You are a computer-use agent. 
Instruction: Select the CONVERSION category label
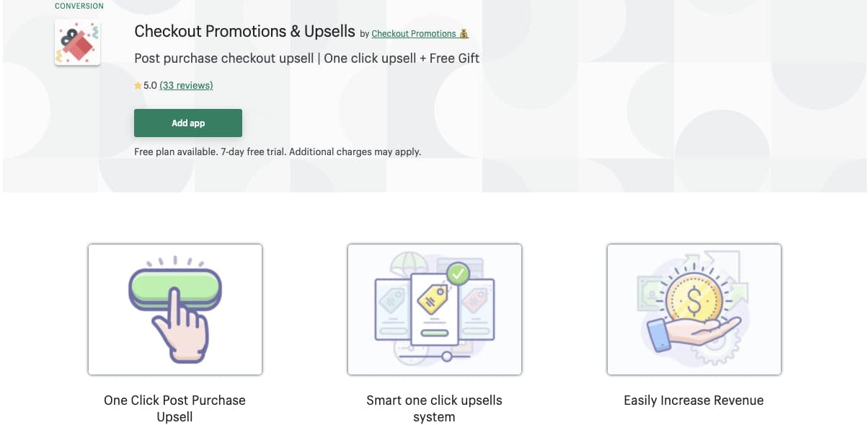79,6
